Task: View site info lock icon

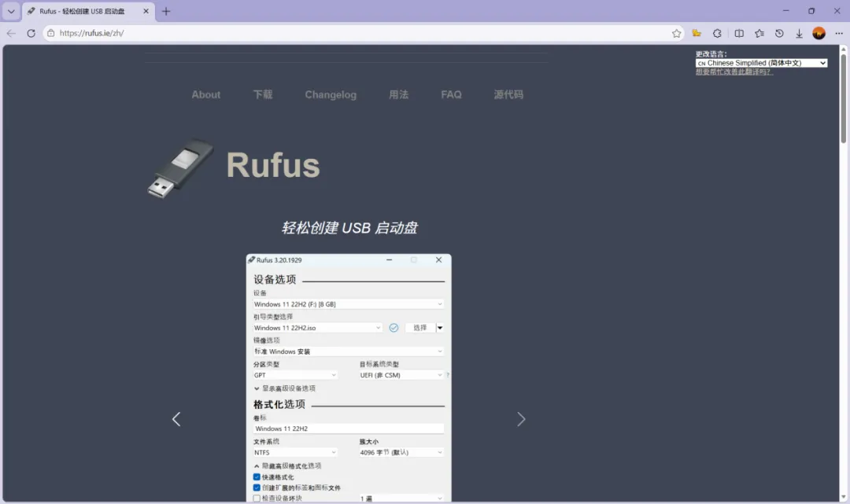Action: (x=50, y=33)
